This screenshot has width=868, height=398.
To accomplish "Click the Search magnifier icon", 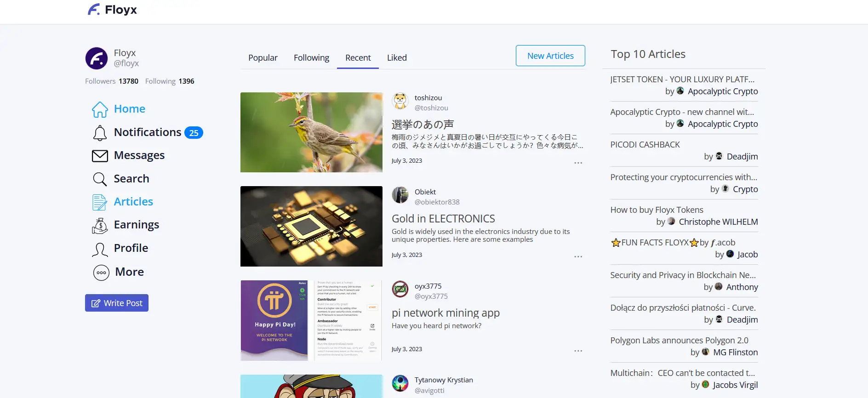I will [x=100, y=179].
